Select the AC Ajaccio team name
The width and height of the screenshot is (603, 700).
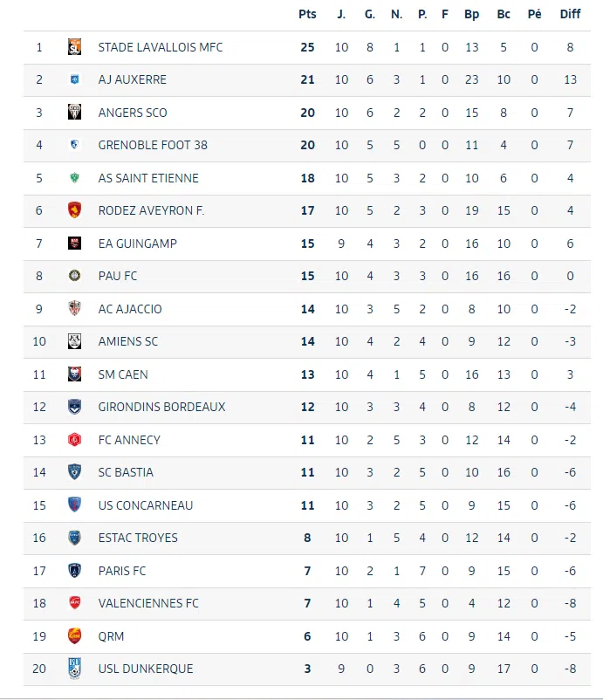coord(130,309)
